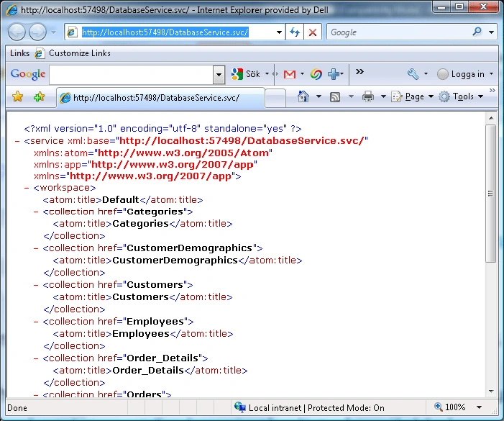This screenshot has height=421, width=504.
Task: Collapse the Categories collection node
Action: click(x=36, y=212)
